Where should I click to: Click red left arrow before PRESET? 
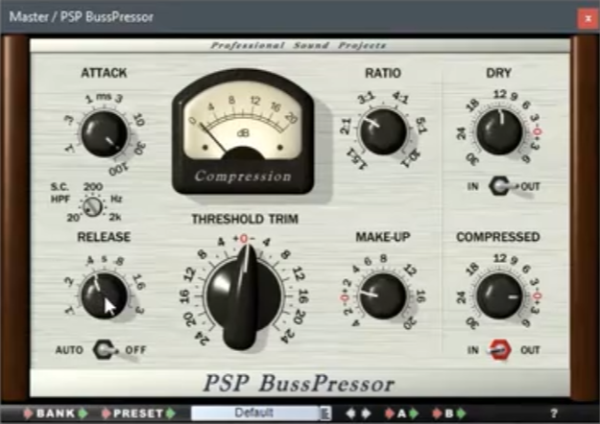[106, 414]
